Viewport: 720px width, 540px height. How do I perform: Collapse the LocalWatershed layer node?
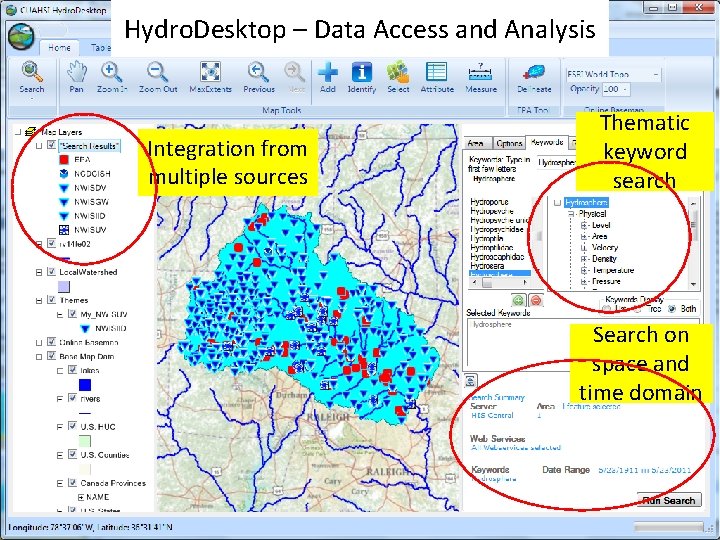pyautogui.click(x=39, y=272)
